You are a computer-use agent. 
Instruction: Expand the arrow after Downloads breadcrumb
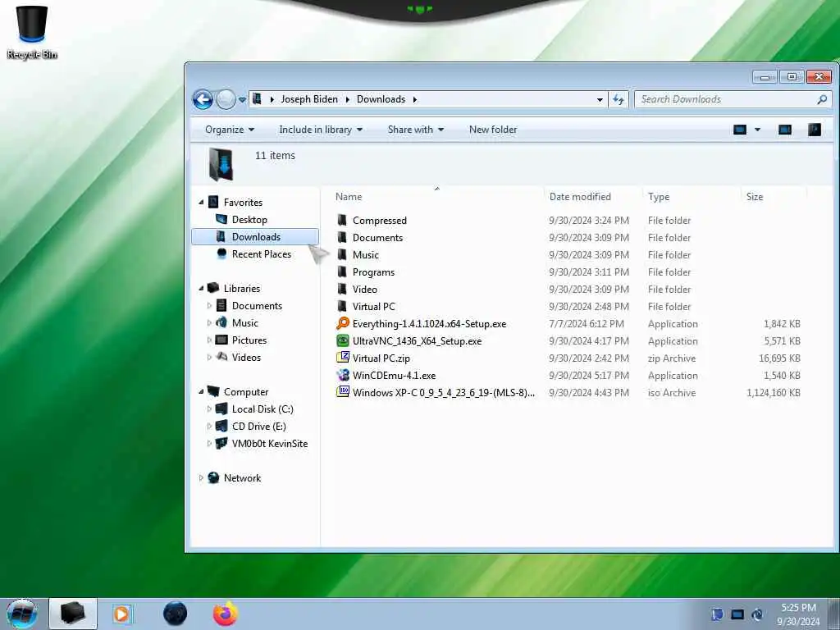(414, 99)
